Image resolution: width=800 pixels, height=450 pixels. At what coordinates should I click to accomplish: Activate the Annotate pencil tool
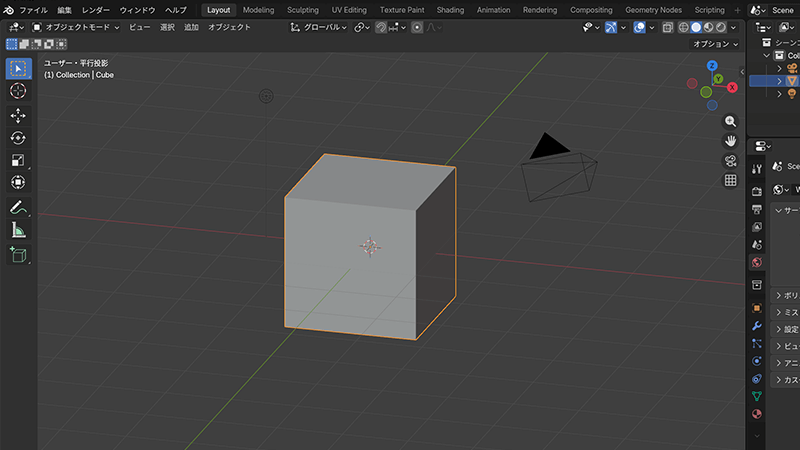click(x=18, y=207)
